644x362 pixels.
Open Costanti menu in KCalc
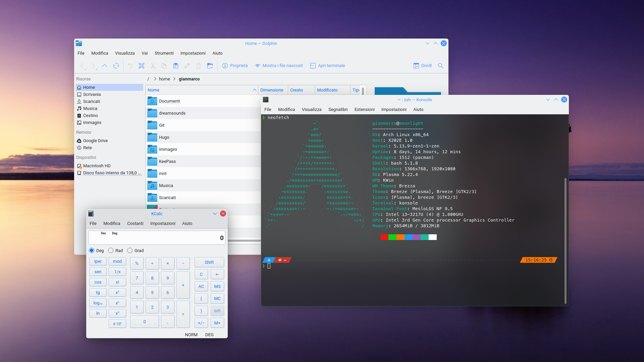[135, 224]
